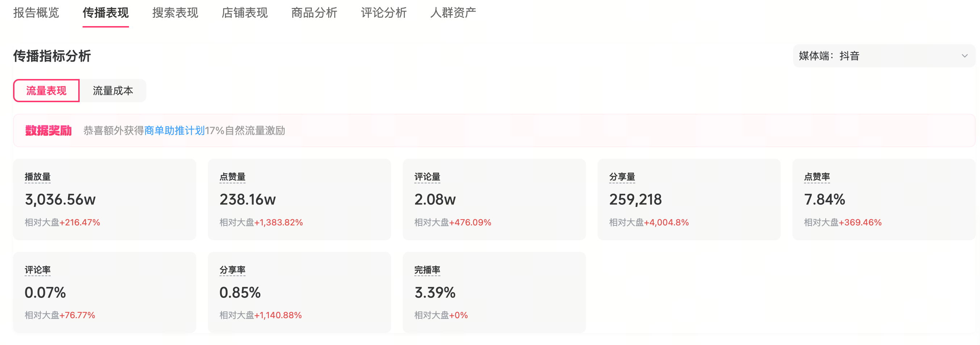
Task: Select the 传播表现 tab
Action: (x=106, y=13)
